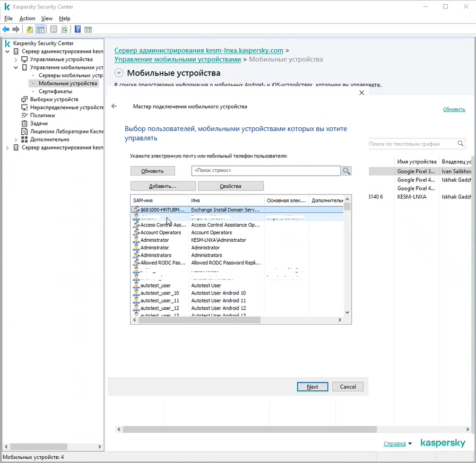This screenshot has height=463, width=476.
Task: Click the Up one level folder icon
Action: (x=30, y=29)
